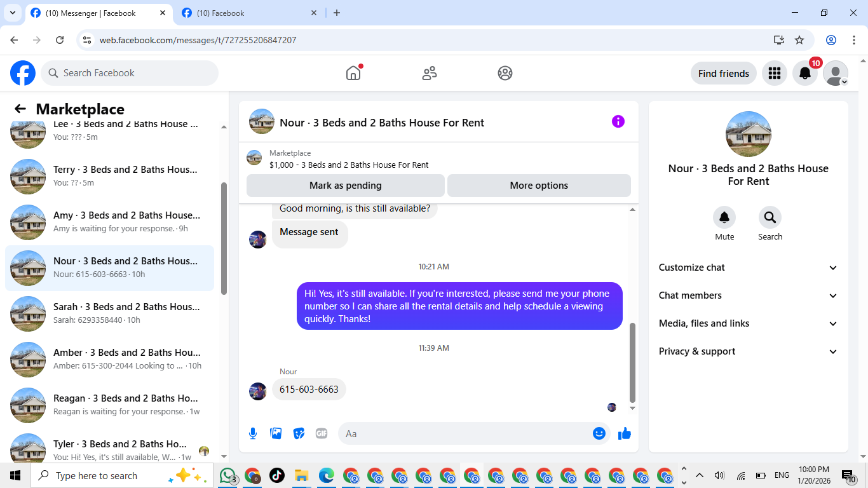Expand the Customize chat section
The image size is (868, 488).
(x=749, y=268)
